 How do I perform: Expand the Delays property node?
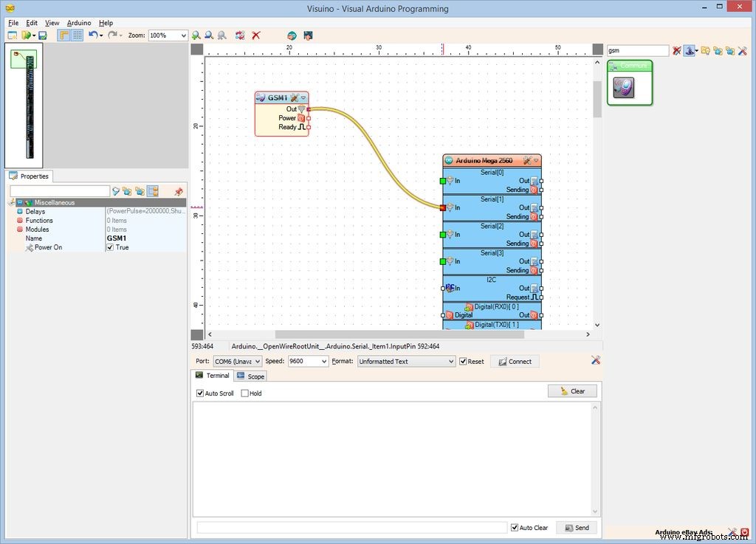(x=20, y=212)
